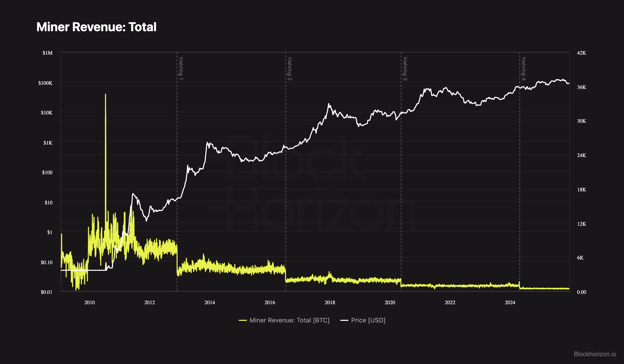Viewport: 624px width, 364px height.
Task: Open the Blockhorizon.io watermark link
Action: pos(595,354)
